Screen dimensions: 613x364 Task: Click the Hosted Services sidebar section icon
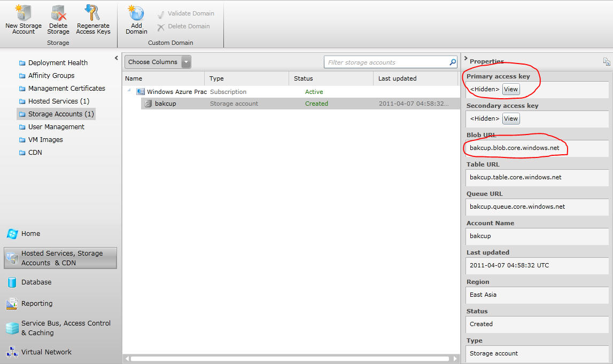click(12, 258)
